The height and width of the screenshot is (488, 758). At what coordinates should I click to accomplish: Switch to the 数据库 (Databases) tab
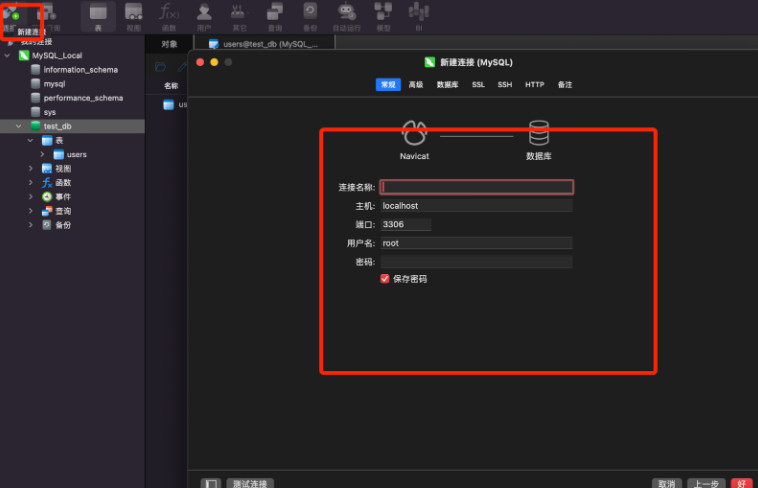pos(447,85)
